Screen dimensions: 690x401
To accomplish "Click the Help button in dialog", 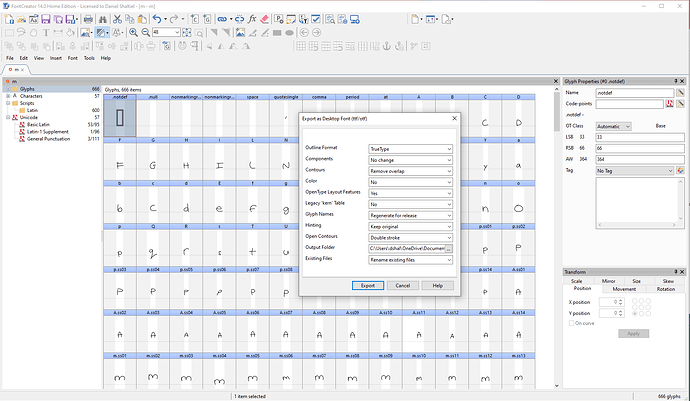I will point(437,286).
